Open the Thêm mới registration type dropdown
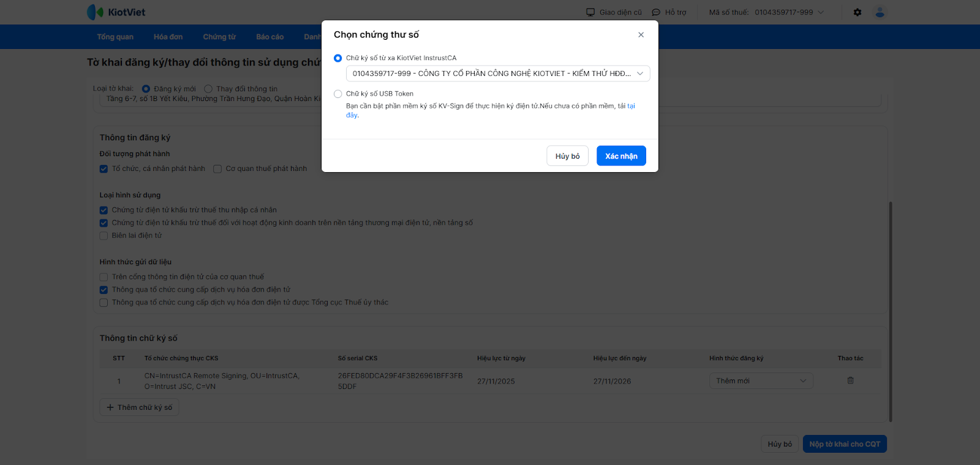This screenshot has width=980, height=465. (761, 381)
